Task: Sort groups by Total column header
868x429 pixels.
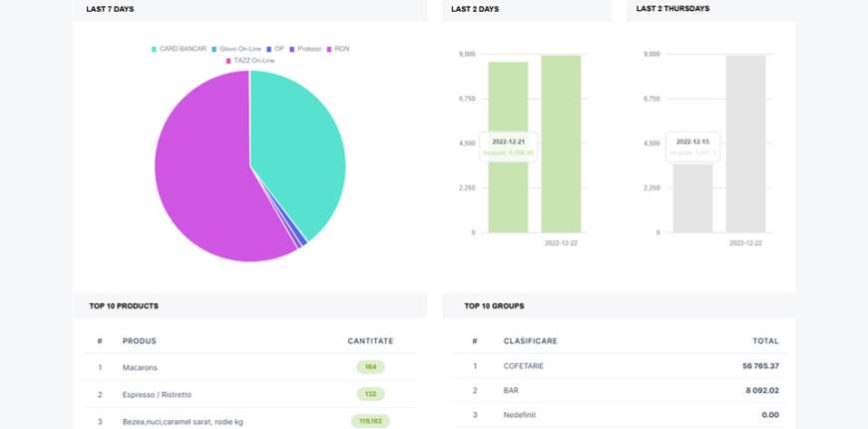Action: (x=765, y=341)
